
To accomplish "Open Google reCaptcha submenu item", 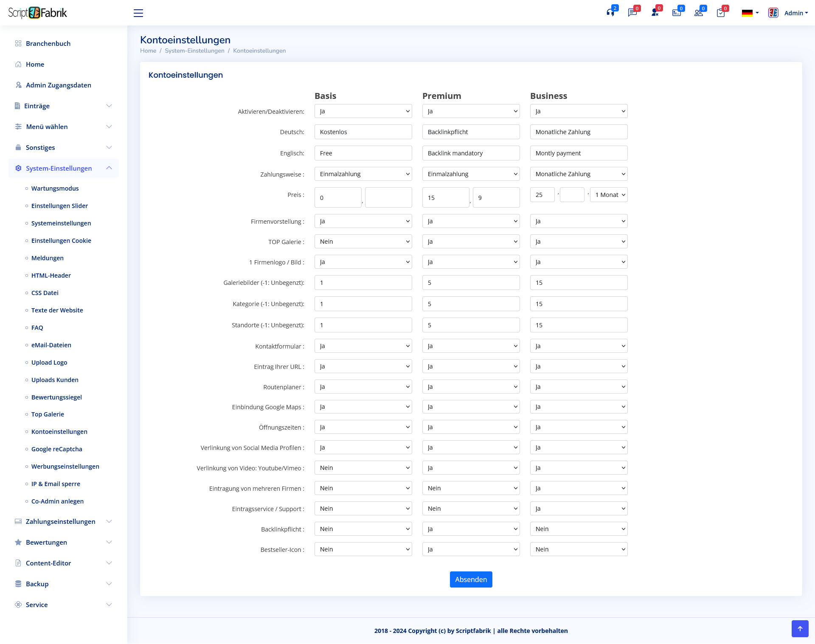I will point(57,449).
